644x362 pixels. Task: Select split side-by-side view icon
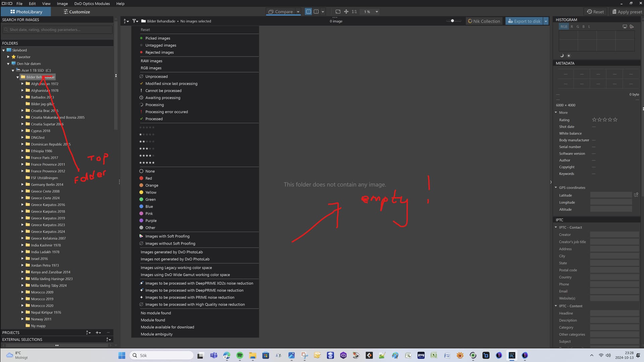coord(316,12)
